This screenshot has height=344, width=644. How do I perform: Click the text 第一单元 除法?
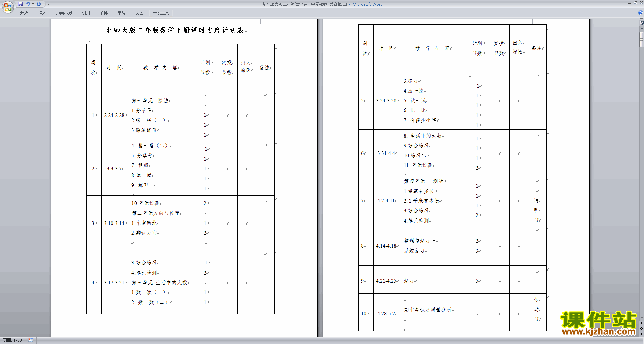point(150,101)
